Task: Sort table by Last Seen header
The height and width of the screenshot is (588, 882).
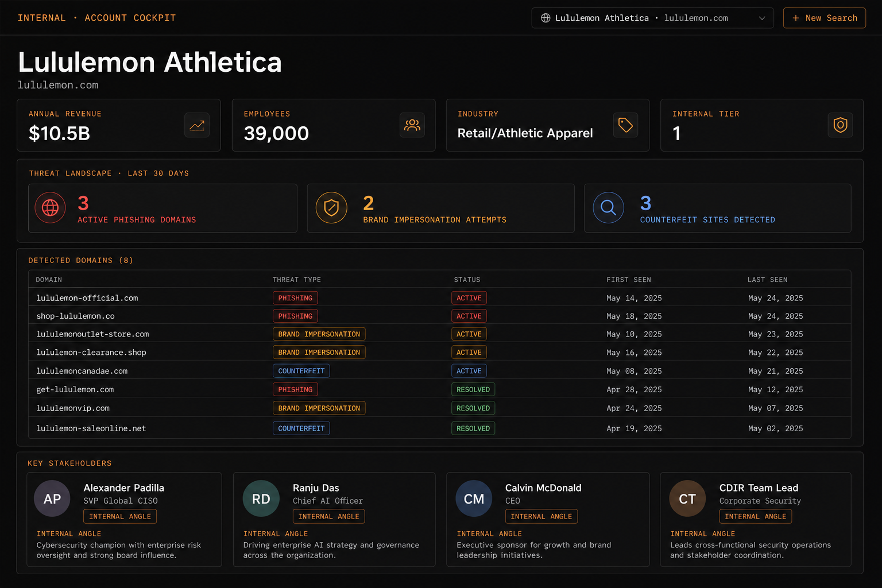Action: [x=767, y=280]
